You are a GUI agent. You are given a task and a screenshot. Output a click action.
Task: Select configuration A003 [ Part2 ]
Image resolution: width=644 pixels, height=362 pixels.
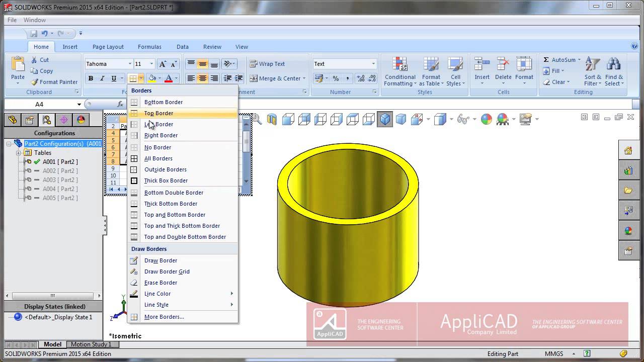click(60, 180)
